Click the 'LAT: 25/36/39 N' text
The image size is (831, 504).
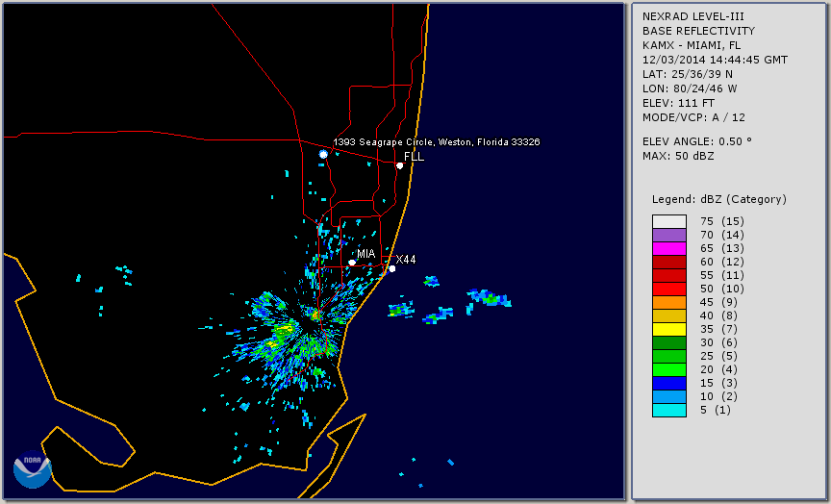[688, 74]
